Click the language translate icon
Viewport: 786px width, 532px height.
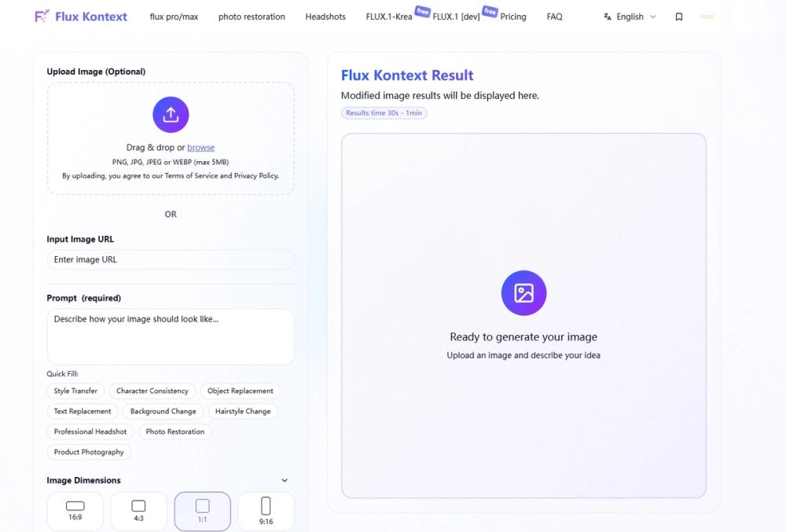[608, 17]
